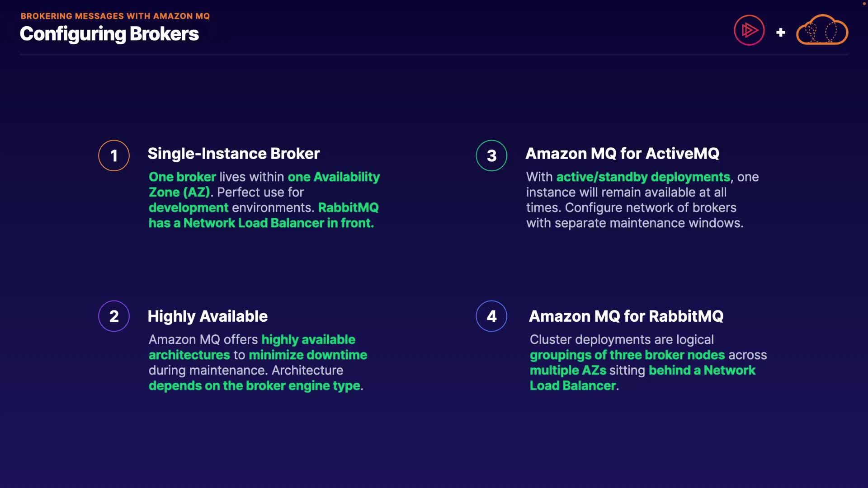
Task: Click the Highly Available heading
Action: [x=208, y=316]
